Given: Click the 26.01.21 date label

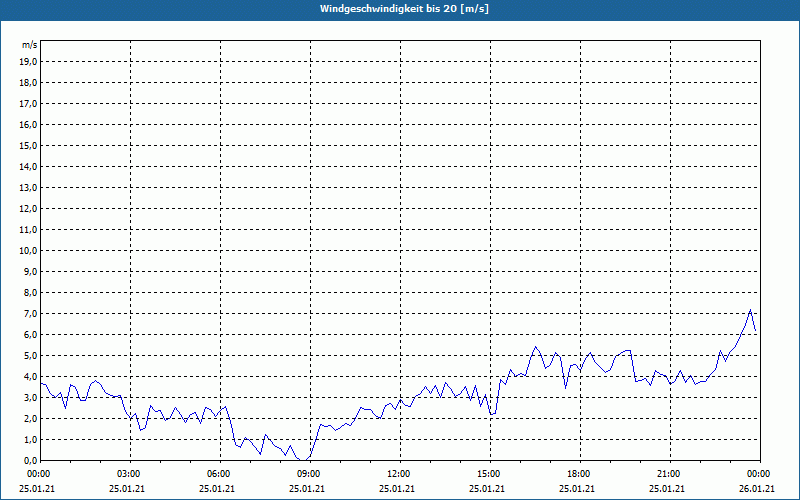Looking at the screenshot, I should point(757,488).
